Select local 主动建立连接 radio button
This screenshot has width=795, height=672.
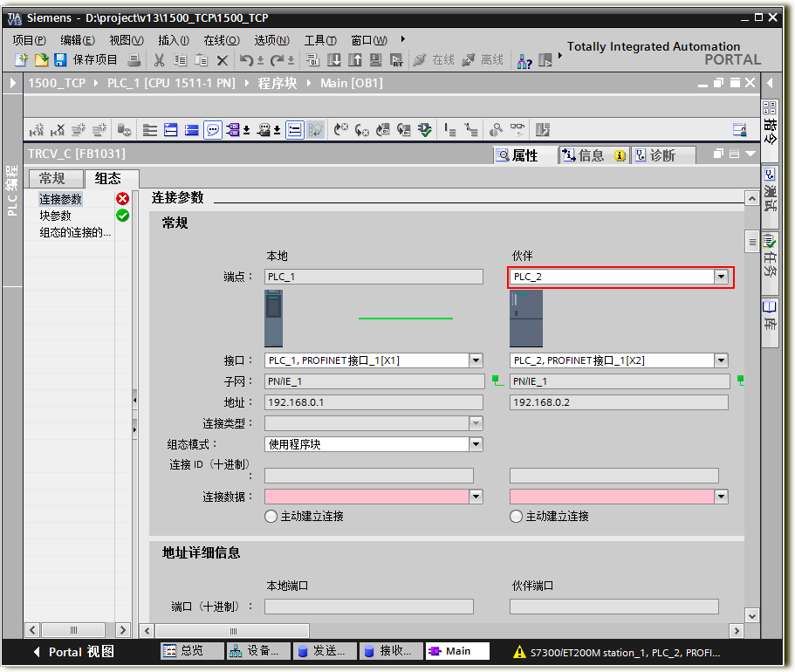pos(271,517)
